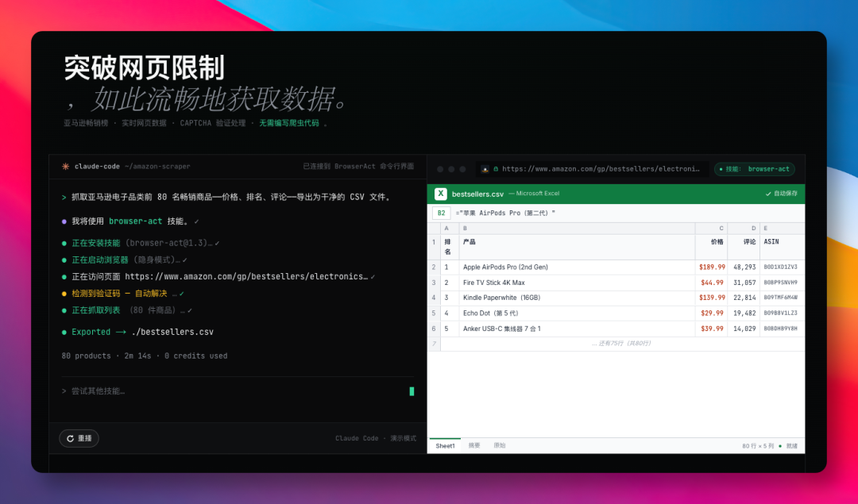This screenshot has height=504, width=858.
Task: Click the '80 行 × 5 列' status text
Action: pos(758,446)
